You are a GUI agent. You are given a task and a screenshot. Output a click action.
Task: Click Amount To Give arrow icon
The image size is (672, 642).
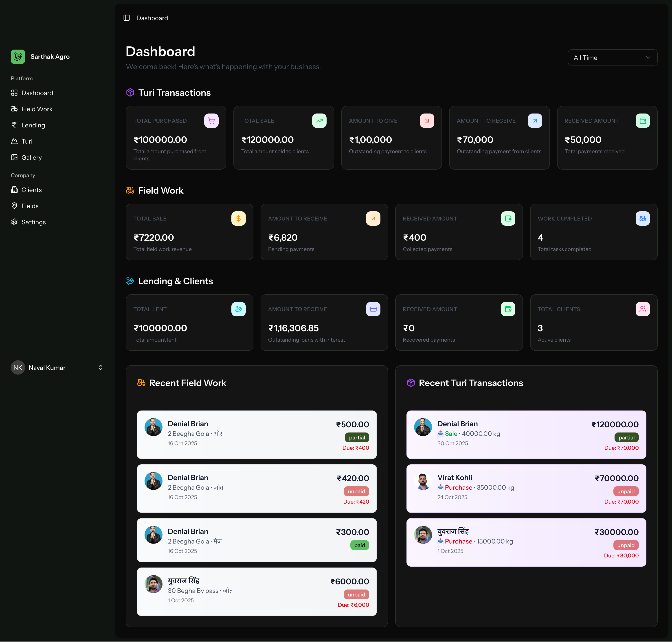427,121
